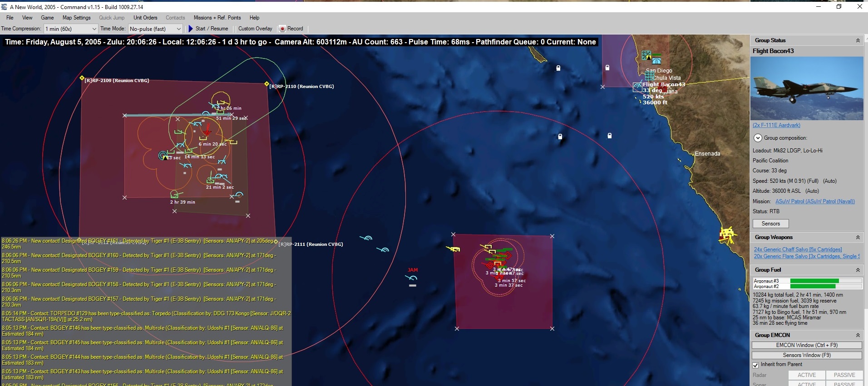This screenshot has width=868, height=386.
Task: Collapse the Group Status panel
Action: click(858, 40)
